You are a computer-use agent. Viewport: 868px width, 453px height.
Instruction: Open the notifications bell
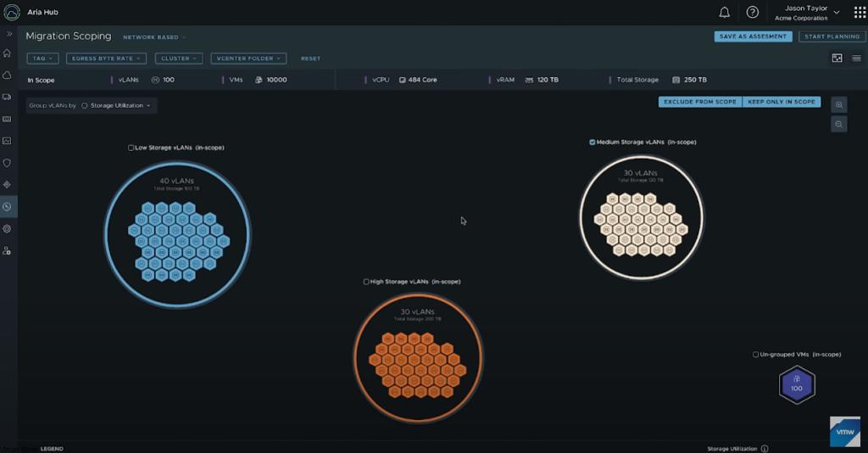tap(724, 12)
